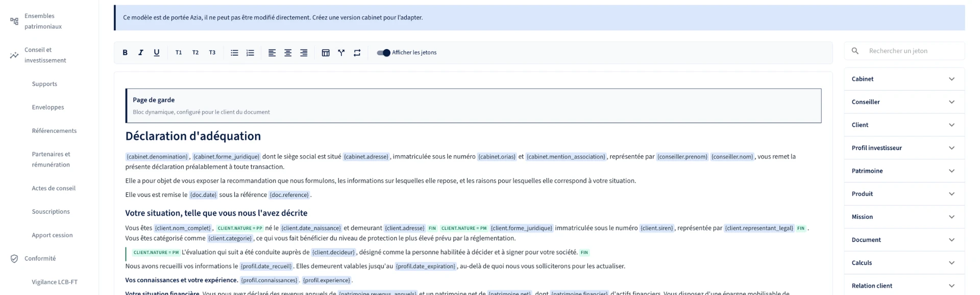Center-align the text
Image resolution: width=980 pixels, height=295 pixels.
click(288, 53)
